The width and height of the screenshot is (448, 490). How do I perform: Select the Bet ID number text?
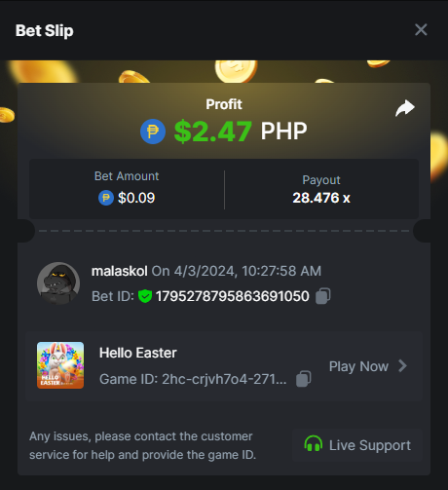(x=233, y=296)
